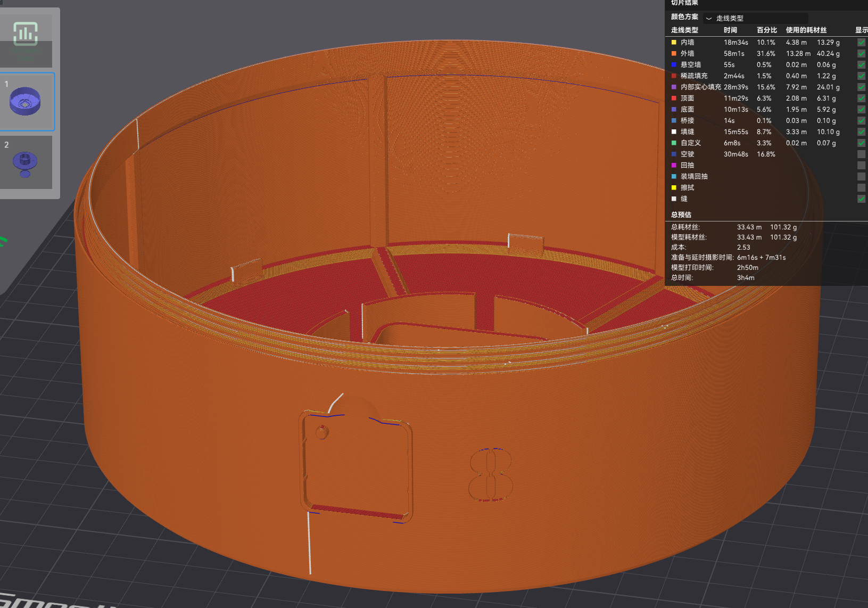
Task: Click the green 自定义 color swatch
Action: [x=674, y=143]
